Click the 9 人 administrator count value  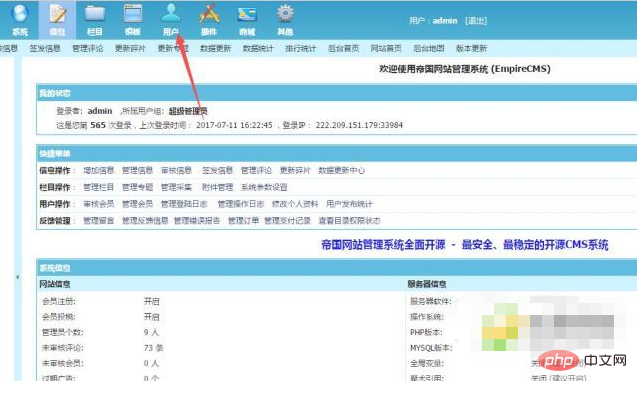(x=152, y=332)
